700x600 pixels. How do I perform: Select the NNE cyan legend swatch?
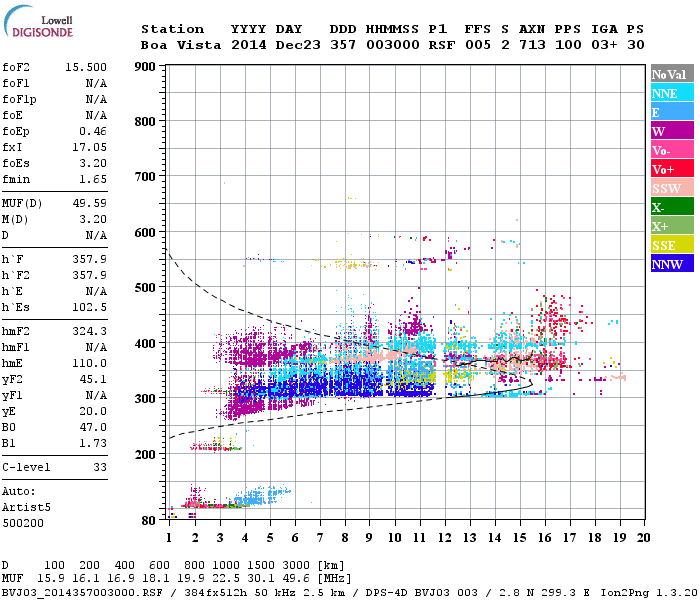point(672,93)
